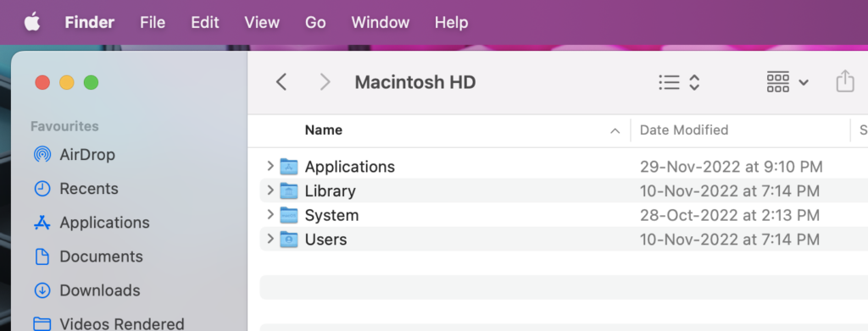Screen dimensions: 868x331
Task: Expand the System folder row
Action: click(270, 214)
